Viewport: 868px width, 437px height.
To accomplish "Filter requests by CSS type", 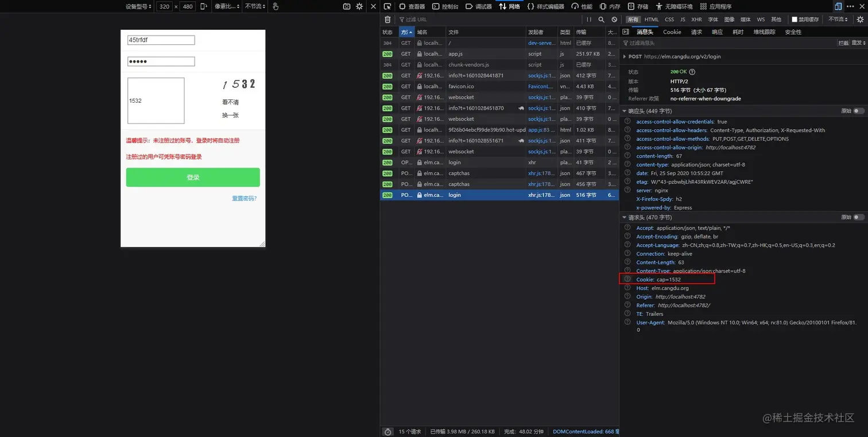I will coord(669,20).
